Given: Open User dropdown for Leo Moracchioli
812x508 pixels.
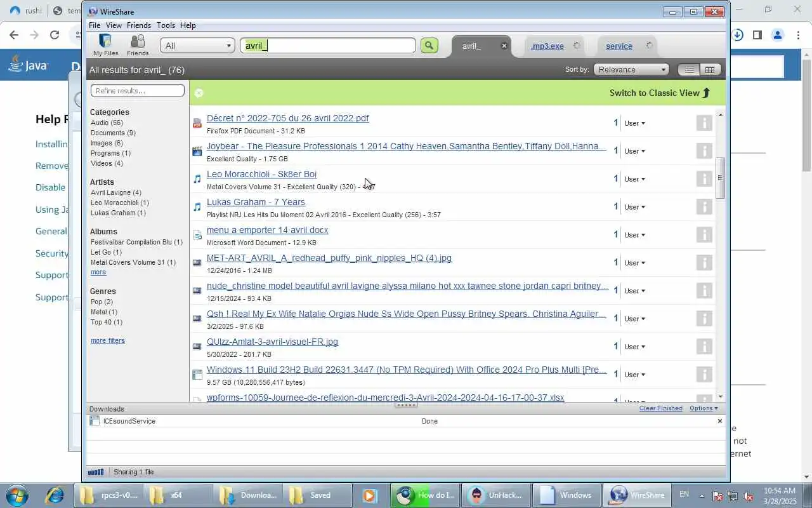Looking at the screenshot, I should [634, 179].
